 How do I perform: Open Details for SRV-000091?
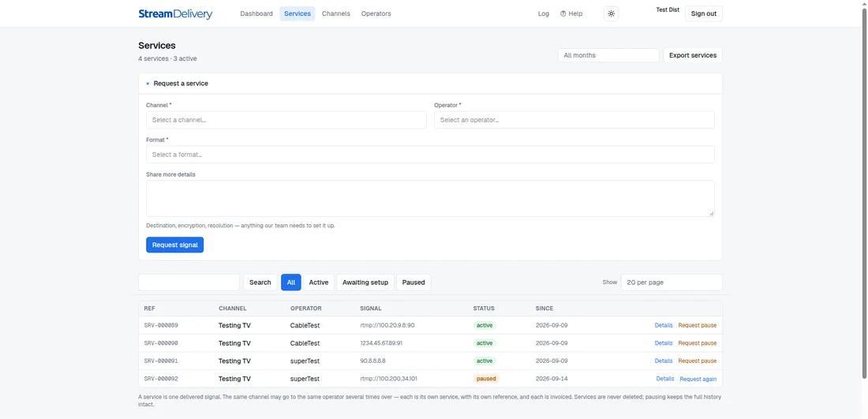(x=664, y=361)
